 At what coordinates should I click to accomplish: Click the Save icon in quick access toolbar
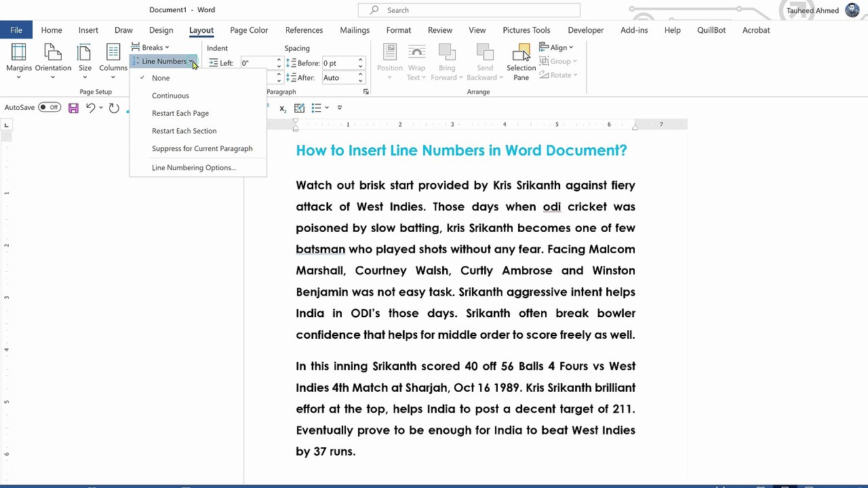click(x=73, y=108)
